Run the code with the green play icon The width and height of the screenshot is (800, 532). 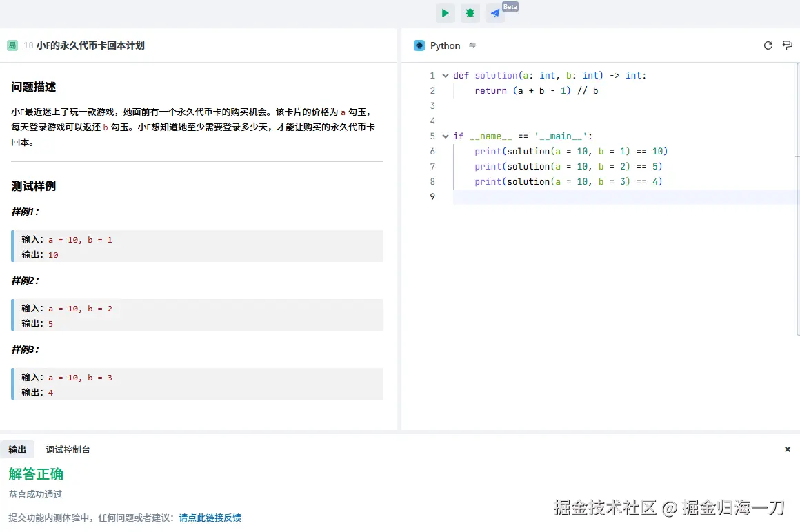[x=445, y=12]
